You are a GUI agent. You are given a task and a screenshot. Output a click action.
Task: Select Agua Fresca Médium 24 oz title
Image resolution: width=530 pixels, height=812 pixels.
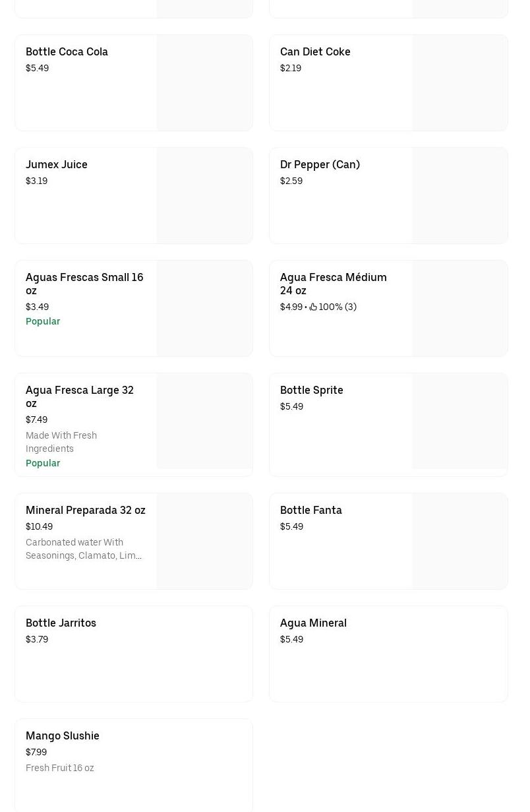333,284
